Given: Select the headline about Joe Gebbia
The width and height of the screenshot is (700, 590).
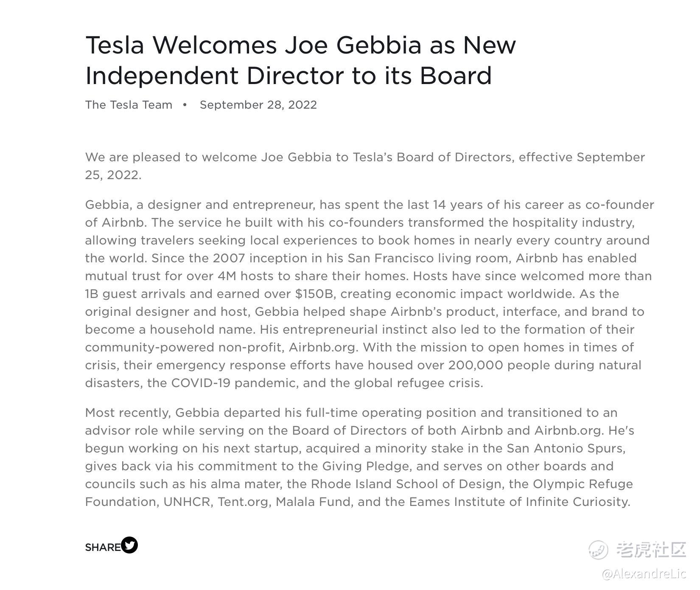Looking at the screenshot, I should (x=301, y=60).
